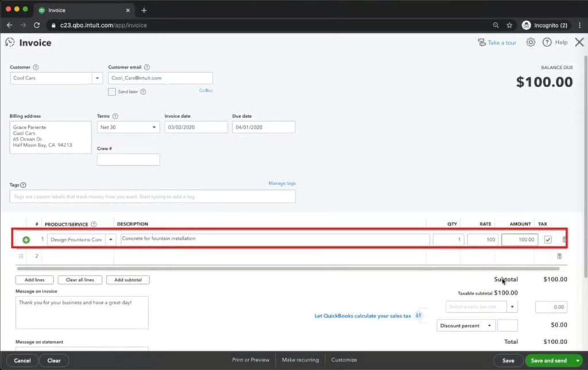Expand the Customer dropdown arrow
Image resolution: width=588 pixels, height=370 pixels.
pyautogui.click(x=97, y=78)
